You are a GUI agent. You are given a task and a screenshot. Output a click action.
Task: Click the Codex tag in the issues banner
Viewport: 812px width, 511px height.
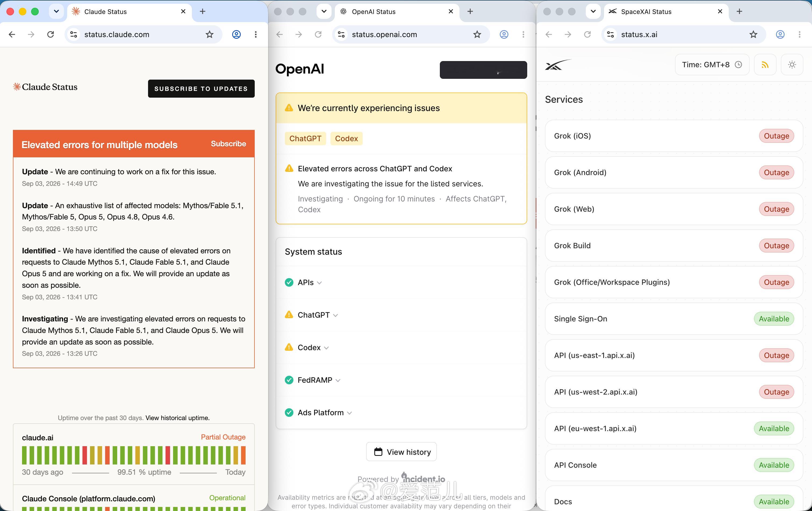coord(346,139)
